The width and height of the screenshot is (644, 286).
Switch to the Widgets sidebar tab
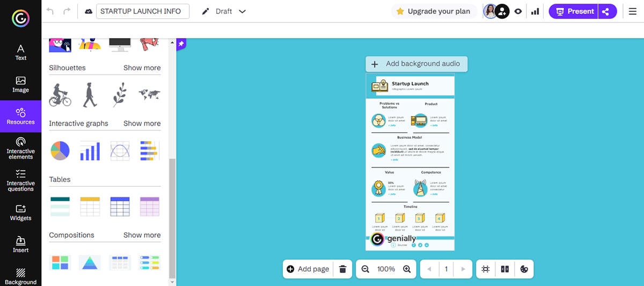point(20,212)
